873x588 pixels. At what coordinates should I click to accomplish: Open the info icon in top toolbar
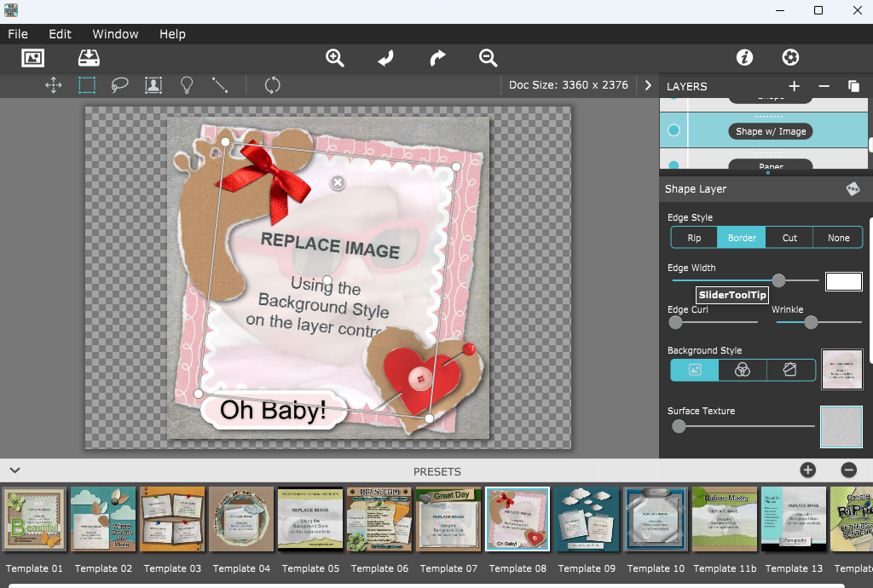744,57
